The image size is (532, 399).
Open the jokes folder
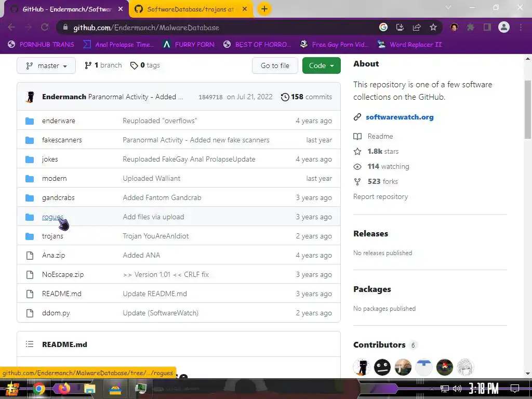[x=50, y=159]
